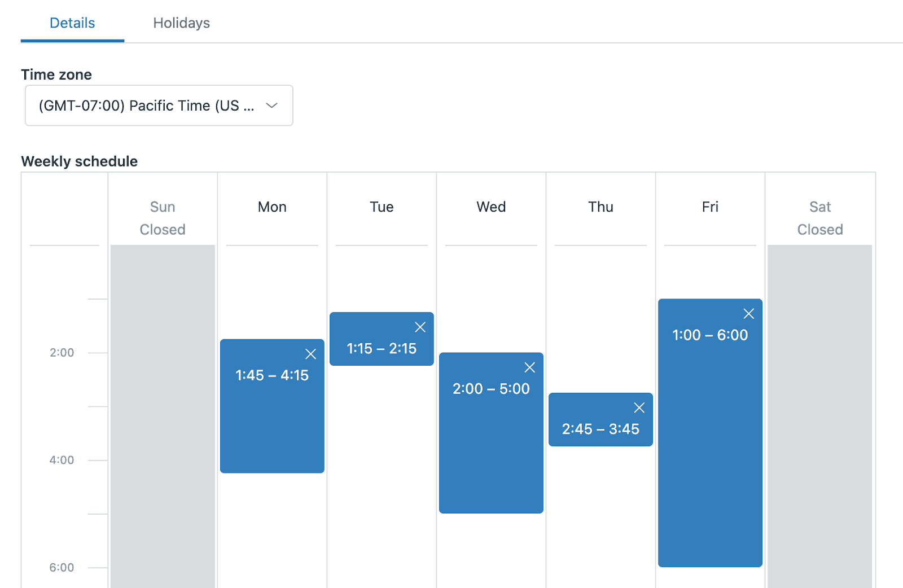Click the Wed column header
This screenshot has height=588, width=903.
point(490,207)
